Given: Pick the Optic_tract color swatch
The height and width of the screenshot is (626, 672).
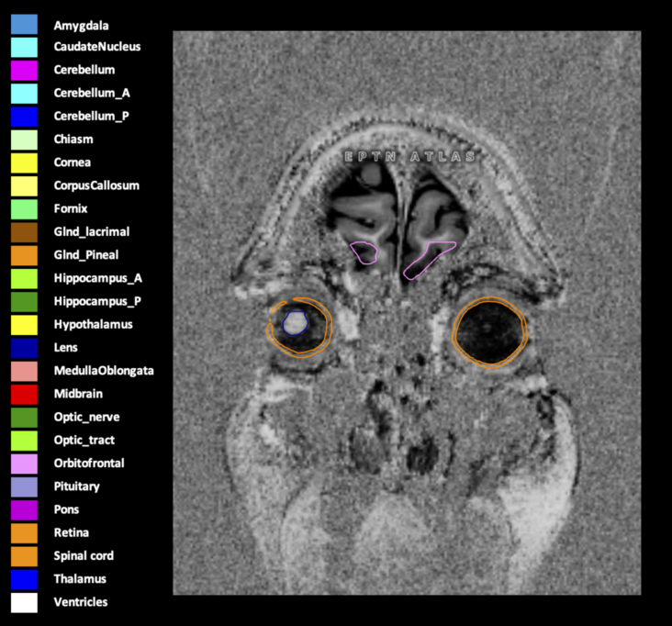Looking at the screenshot, I should (24, 441).
